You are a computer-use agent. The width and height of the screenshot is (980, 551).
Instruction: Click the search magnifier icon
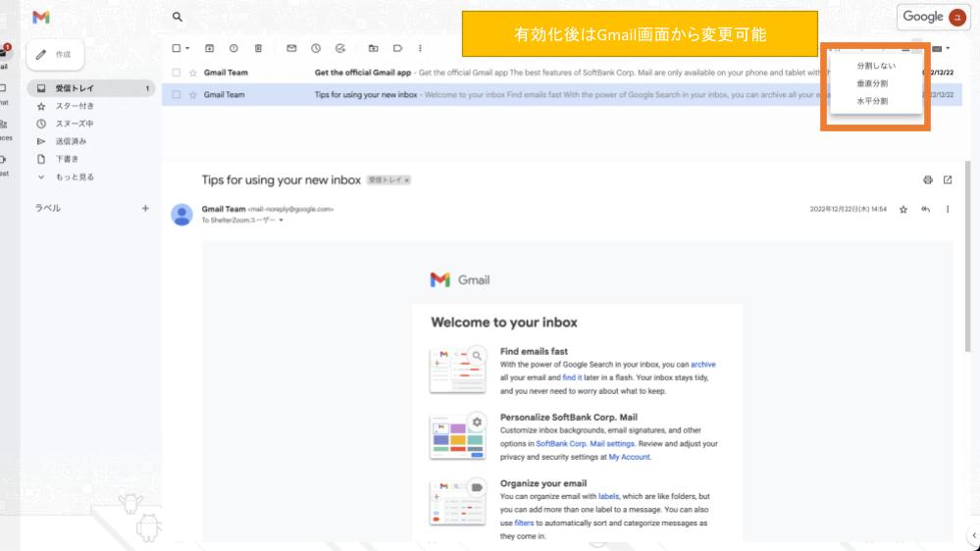pyautogui.click(x=178, y=17)
